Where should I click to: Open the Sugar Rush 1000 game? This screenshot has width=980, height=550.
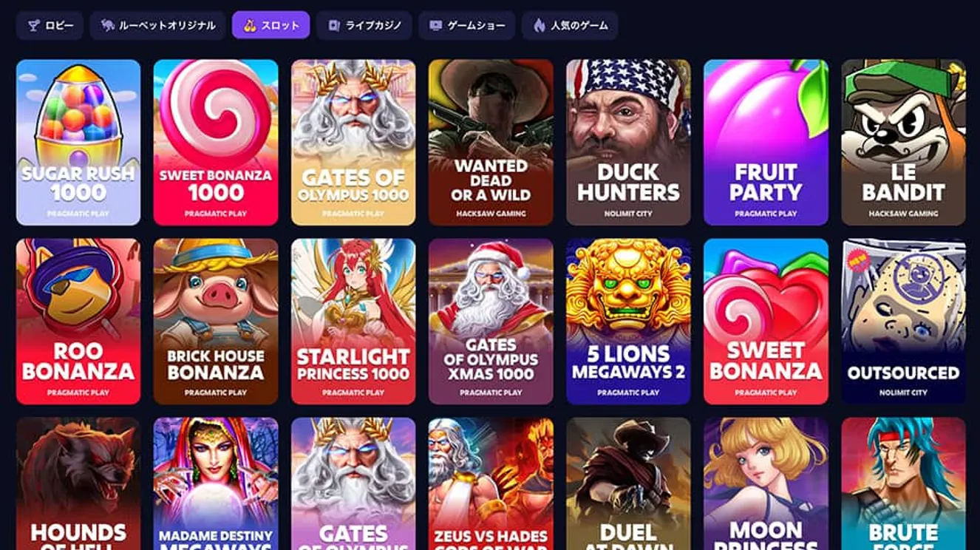pos(78,143)
